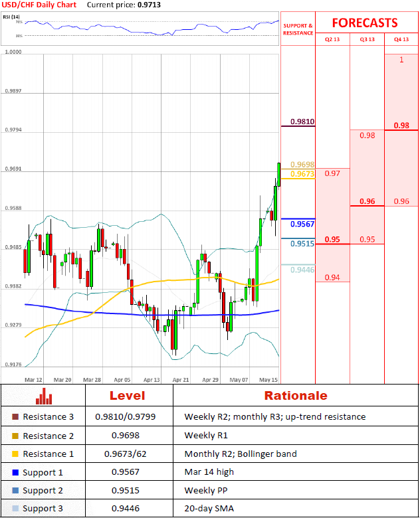Viewport: 420px width, 518px height.
Task: Click the 0.9176 y-axis price label
Action: [13, 365]
